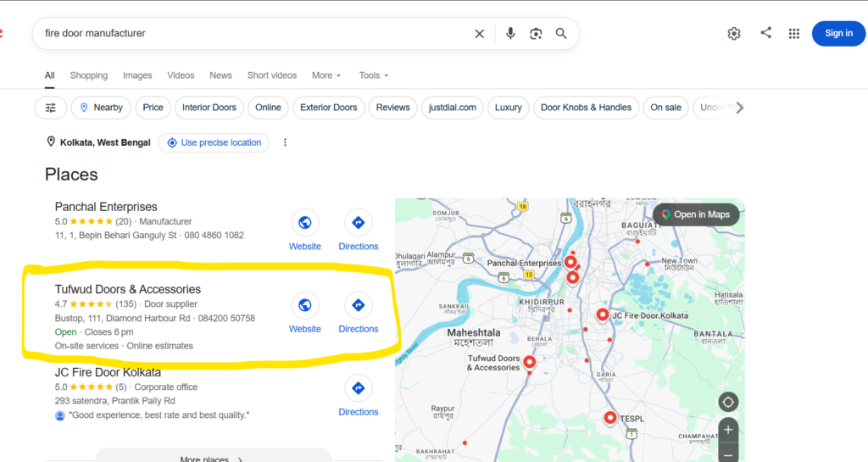Viewport: 868px width, 462px height.
Task: Click the review quote "Good experience, best rate"
Action: [159, 415]
